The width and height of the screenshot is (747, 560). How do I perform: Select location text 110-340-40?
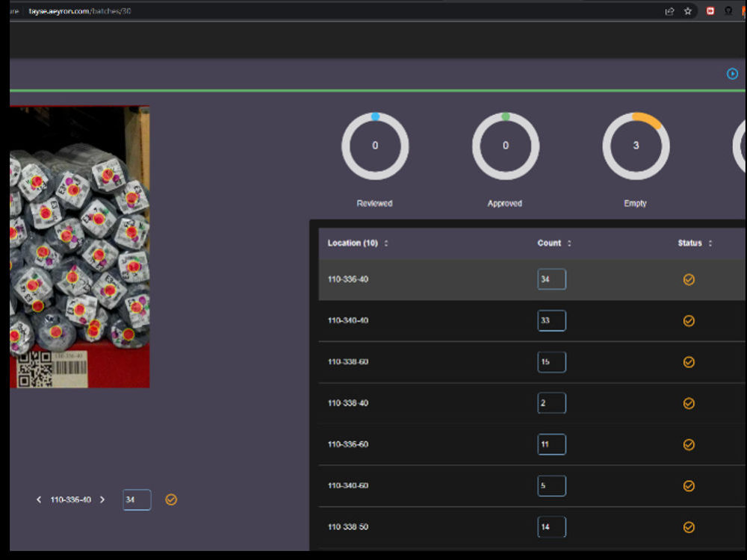348,320
